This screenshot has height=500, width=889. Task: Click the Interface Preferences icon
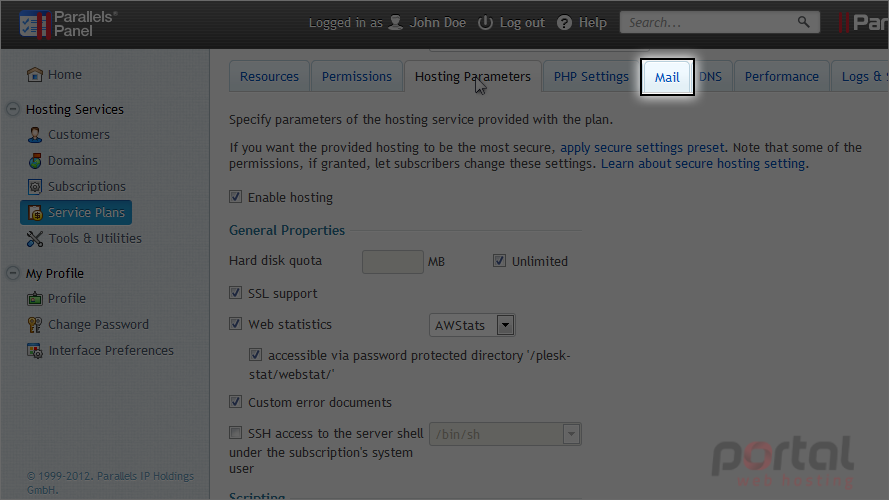coord(35,351)
